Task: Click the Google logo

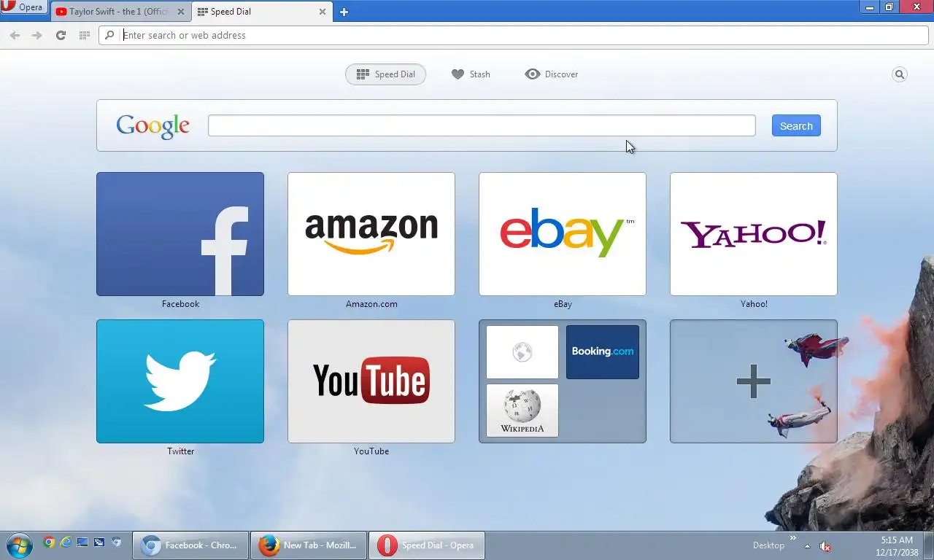Action: (x=153, y=126)
